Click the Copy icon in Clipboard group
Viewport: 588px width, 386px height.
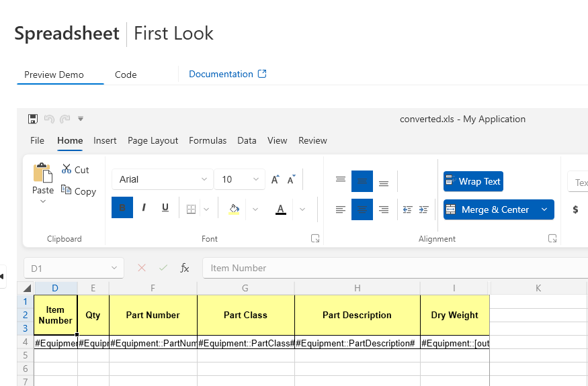click(x=66, y=191)
